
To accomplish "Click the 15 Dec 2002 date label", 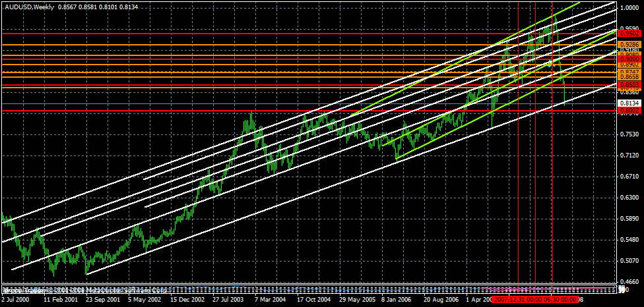I will (188, 299).
